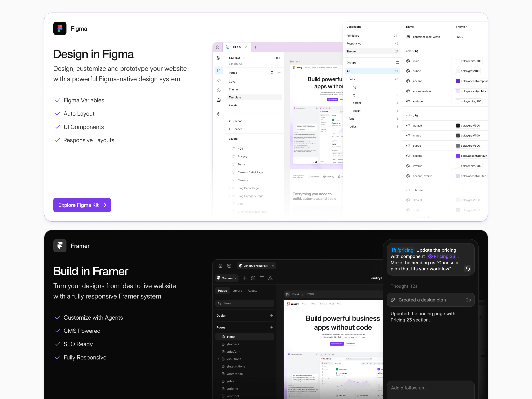Viewport: 532px width, 399px height.
Task: Click the Explore Figma Kit button
Action: click(82, 205)
